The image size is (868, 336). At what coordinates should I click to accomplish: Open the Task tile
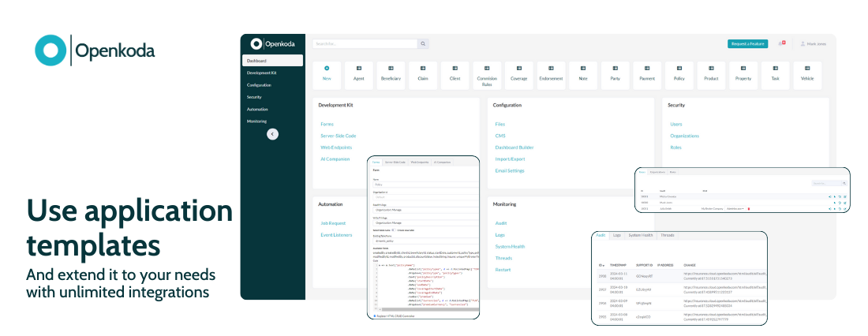(x=775, y=75)
